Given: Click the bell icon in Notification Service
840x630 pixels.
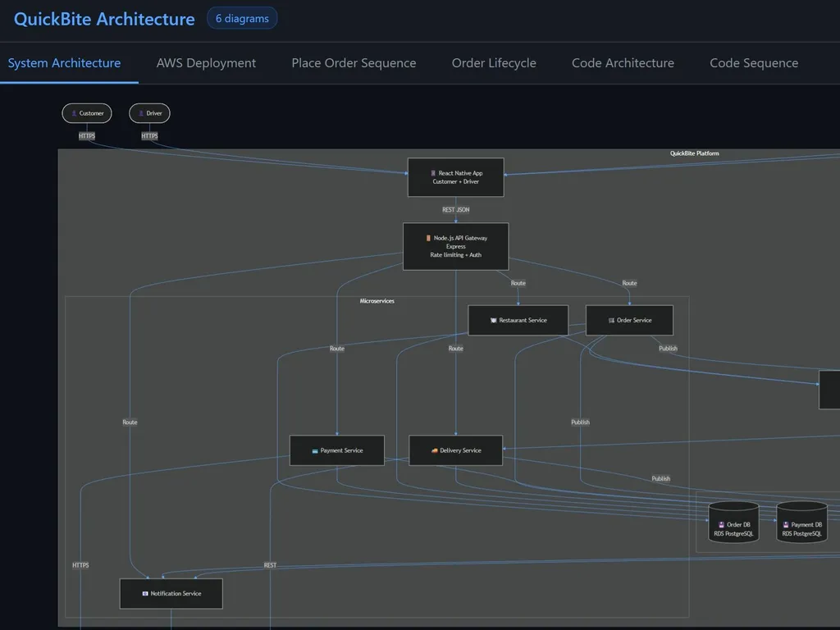Looking at the screenshot, I should click(145, 594).
